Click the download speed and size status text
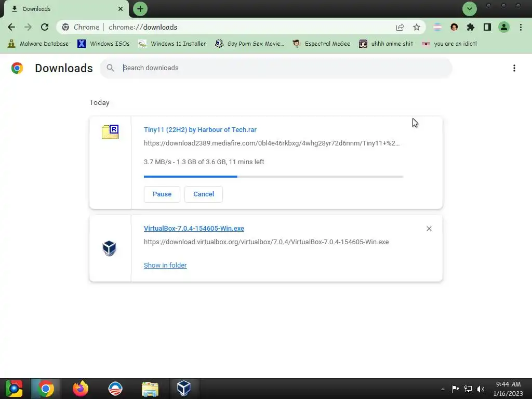The image size is (532, 399). click(x=204, y=162)
